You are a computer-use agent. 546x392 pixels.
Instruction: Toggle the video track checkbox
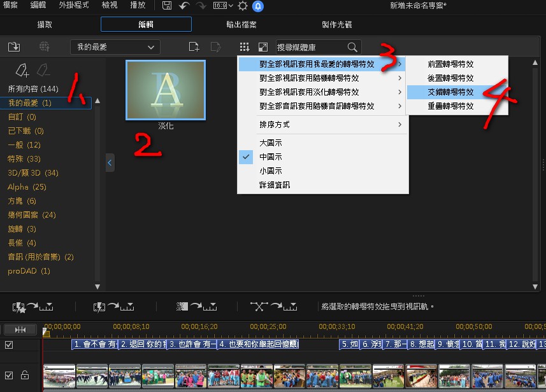coord(9,375)
